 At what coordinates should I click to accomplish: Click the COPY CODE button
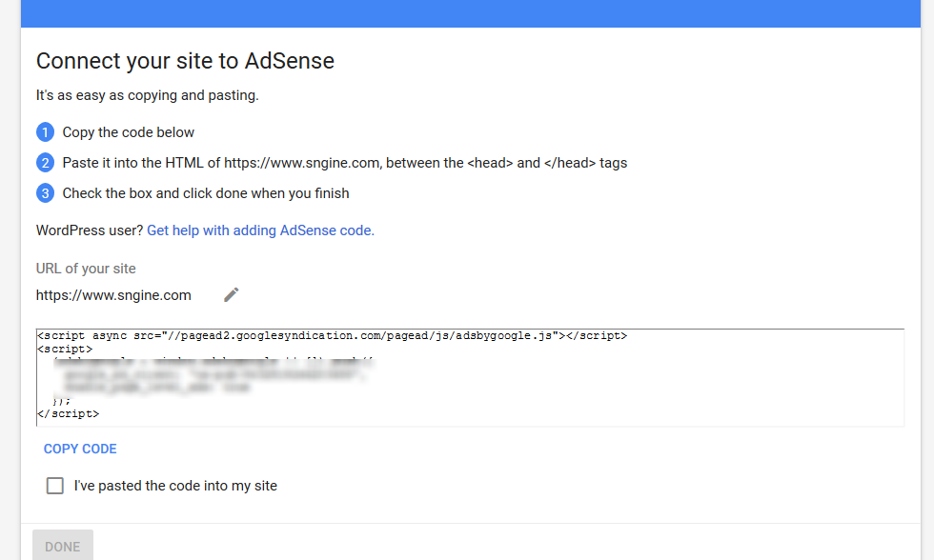[x=80, y=449]
